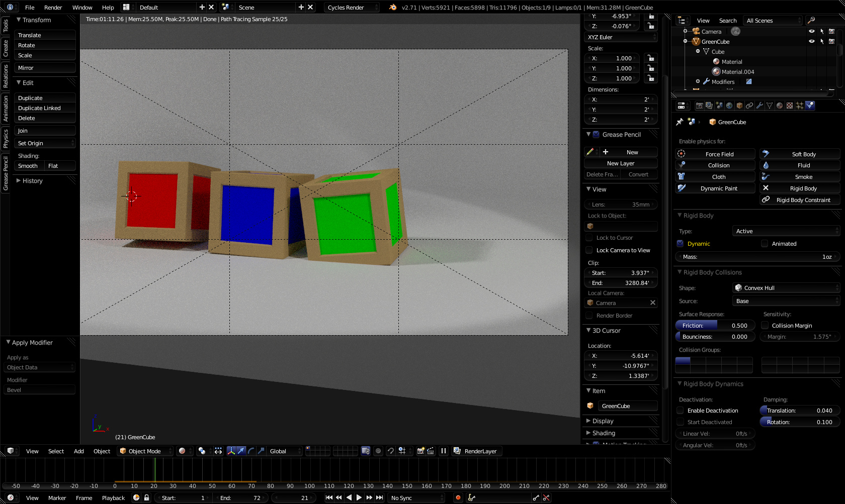Click the OpenGL render animation clapper icon
The image size is (845, 504).
pyautogui.click(x=431, y=451)
